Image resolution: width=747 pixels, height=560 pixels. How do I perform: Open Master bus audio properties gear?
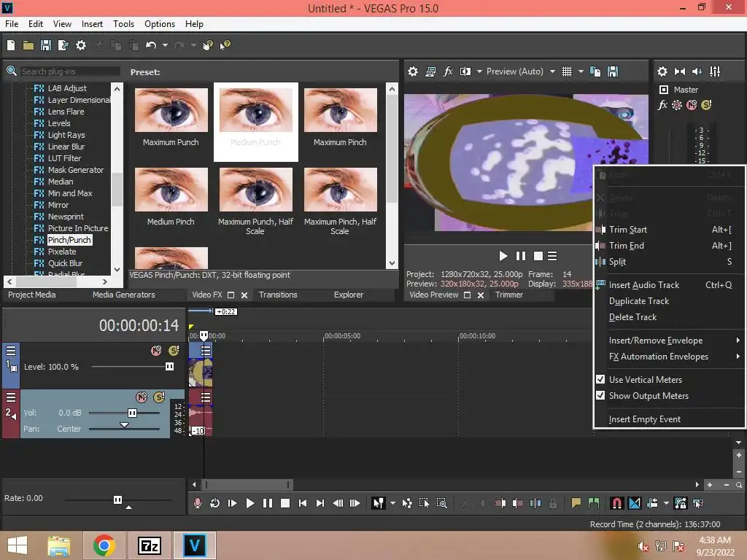point(662,71)
